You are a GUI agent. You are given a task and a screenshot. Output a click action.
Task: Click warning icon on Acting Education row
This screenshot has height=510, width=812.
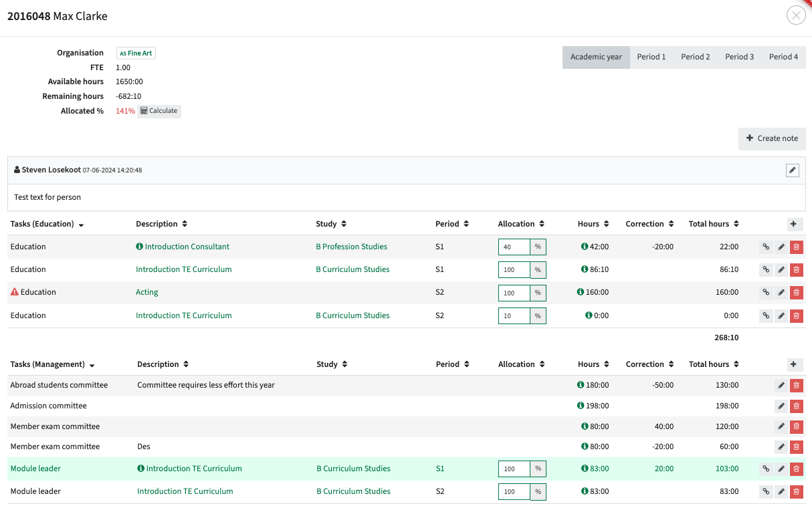tap(15, 292)
